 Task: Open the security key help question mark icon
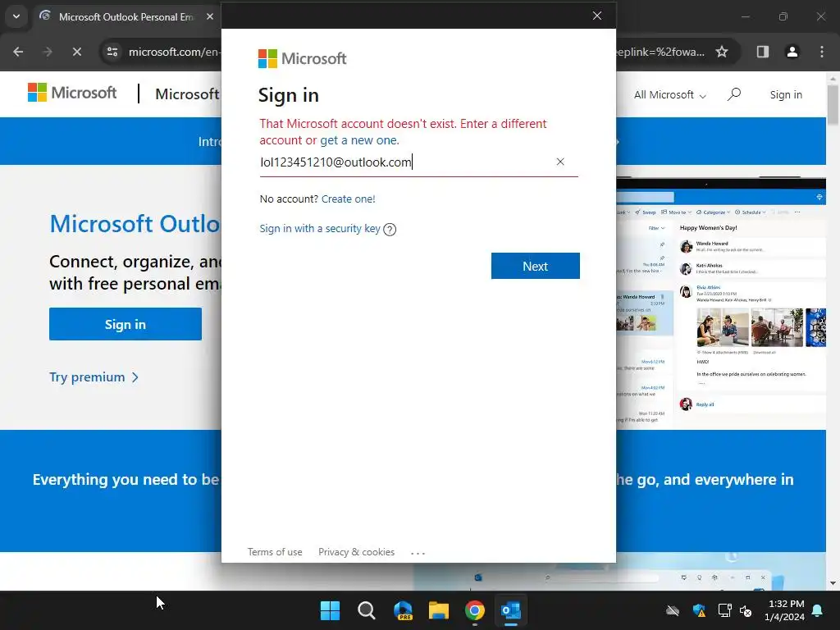390,230
